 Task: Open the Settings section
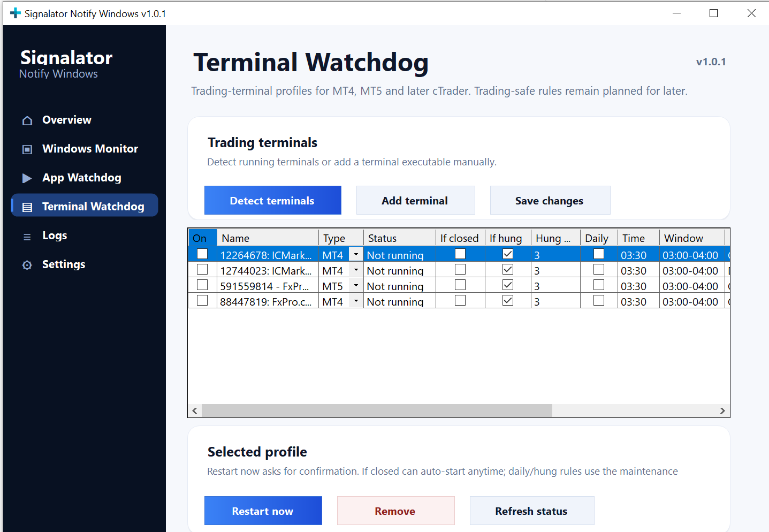[x=64, y=264]
